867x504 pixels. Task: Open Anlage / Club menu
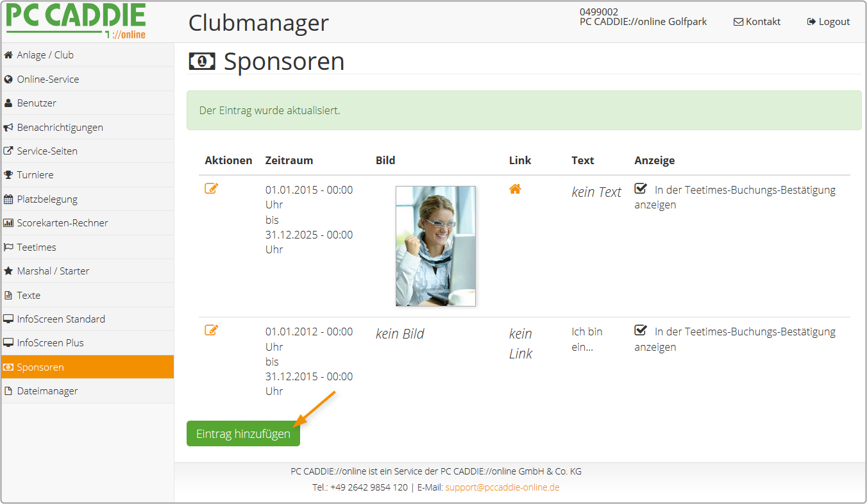click(x=87, y=55)
